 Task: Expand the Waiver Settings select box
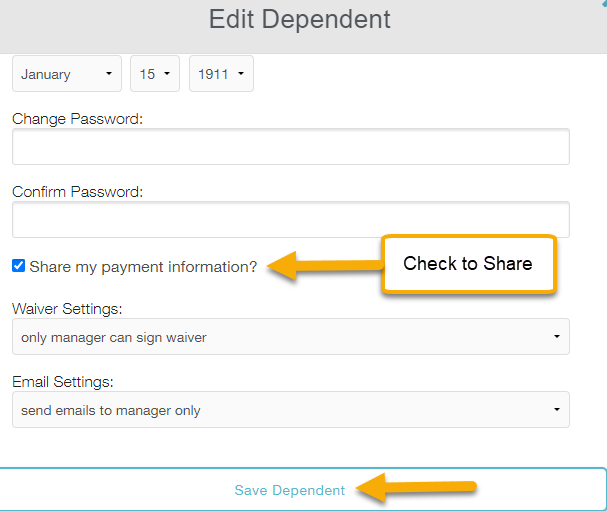tap(290, 337)
